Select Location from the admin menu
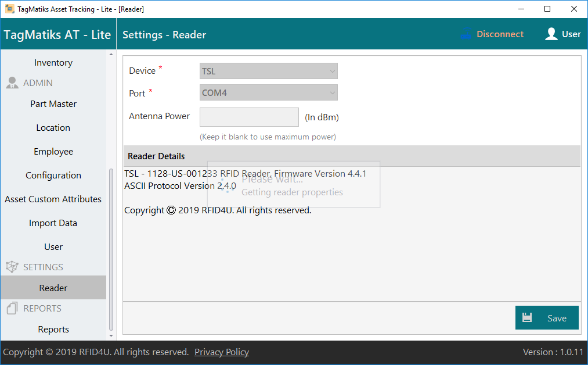Screen dimensions: 588x365 tap(53, 128)
